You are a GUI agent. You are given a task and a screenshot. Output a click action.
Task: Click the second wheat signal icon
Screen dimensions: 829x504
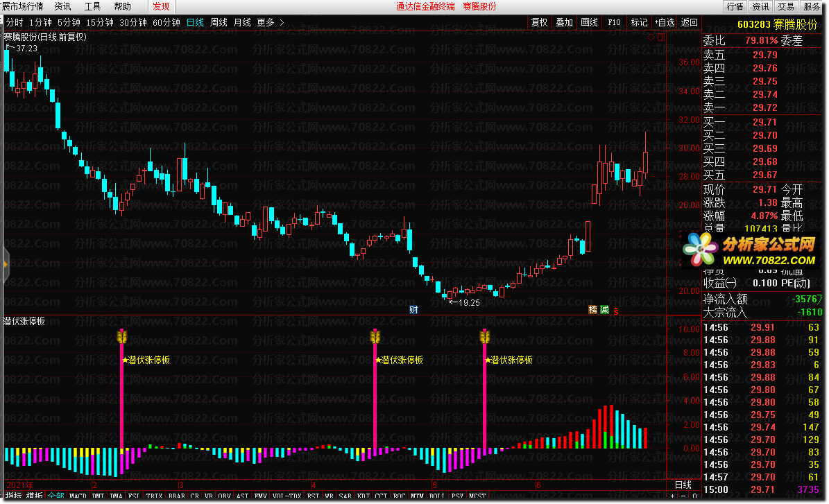click(x=375, y=336)
